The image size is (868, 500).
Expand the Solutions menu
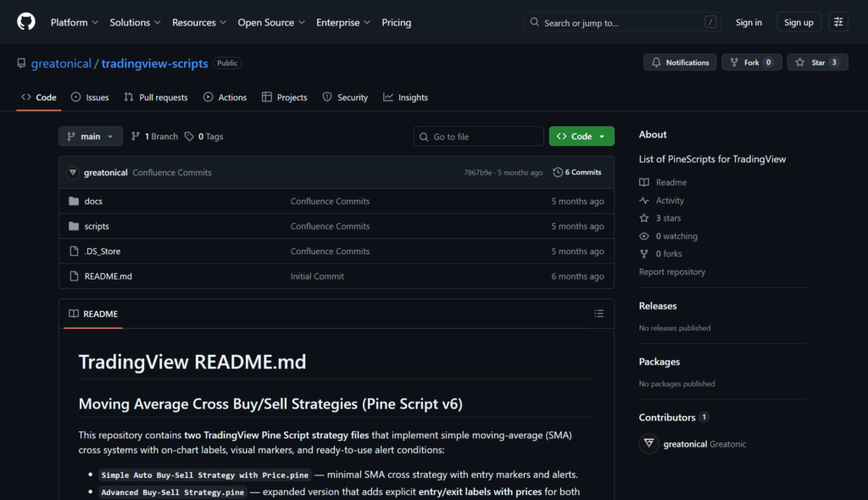tap(135, 23)
